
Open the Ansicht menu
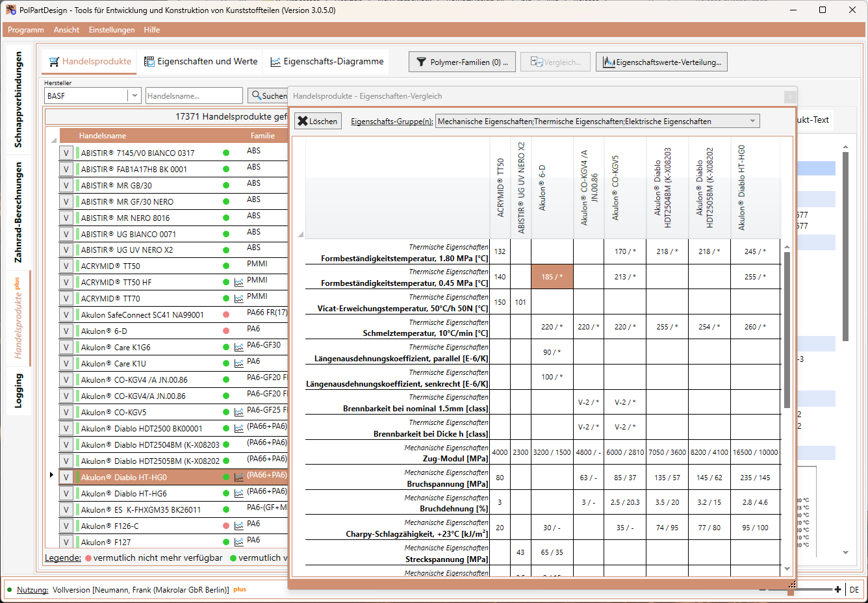66,30
